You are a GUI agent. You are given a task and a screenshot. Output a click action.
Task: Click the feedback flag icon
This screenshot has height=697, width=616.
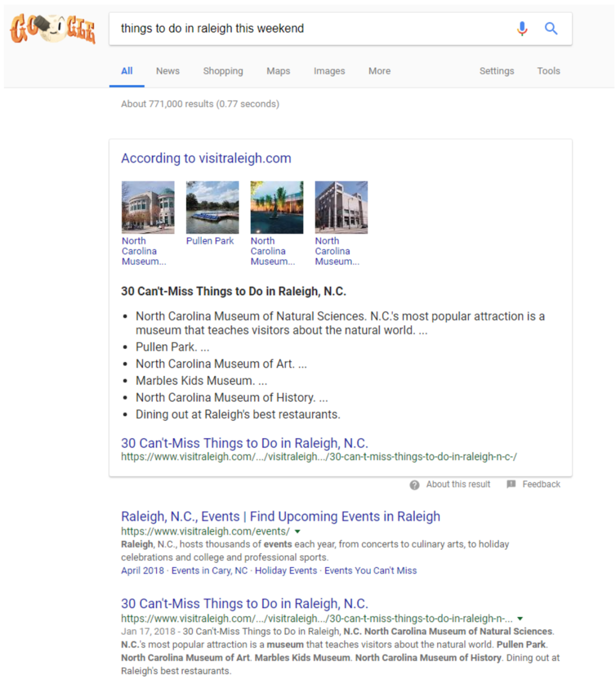[x=511, y=484]
